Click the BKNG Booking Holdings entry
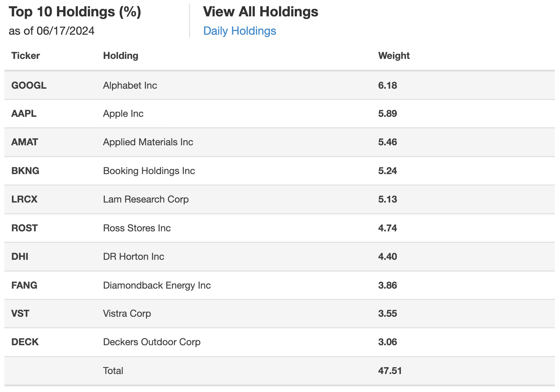Screen dimensions: 560x392 point(149,170)
